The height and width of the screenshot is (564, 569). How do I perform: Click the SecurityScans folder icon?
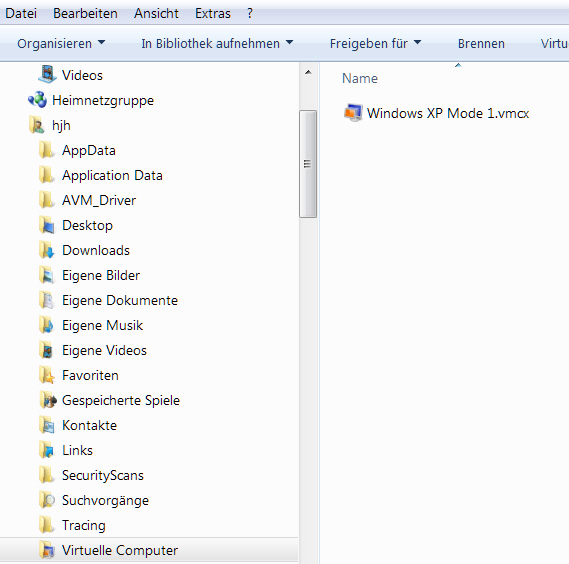click(46, 475)
